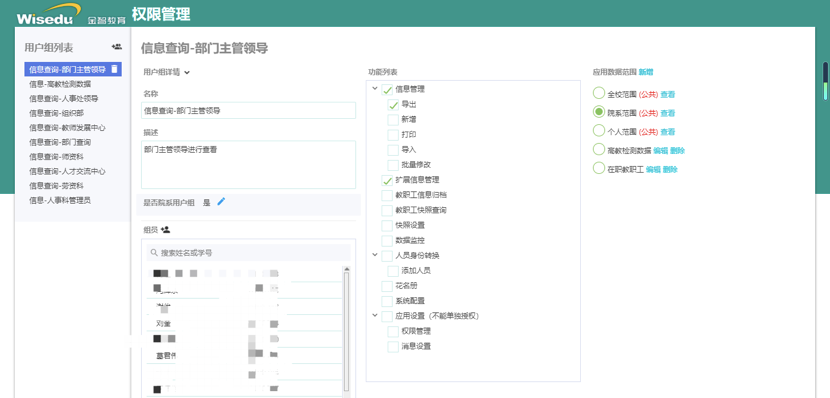Uncheck the 信息管理 checkbox
The width and height of the screenshot is (830, 398).
click(x=387, y=90)
